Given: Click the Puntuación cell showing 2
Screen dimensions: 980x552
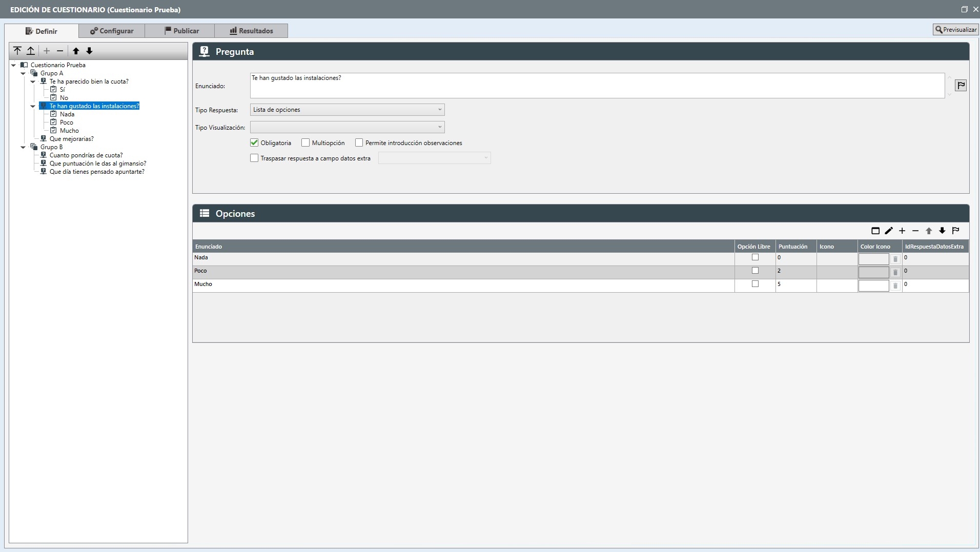Looking at the screenshot, I should (796, 272).
